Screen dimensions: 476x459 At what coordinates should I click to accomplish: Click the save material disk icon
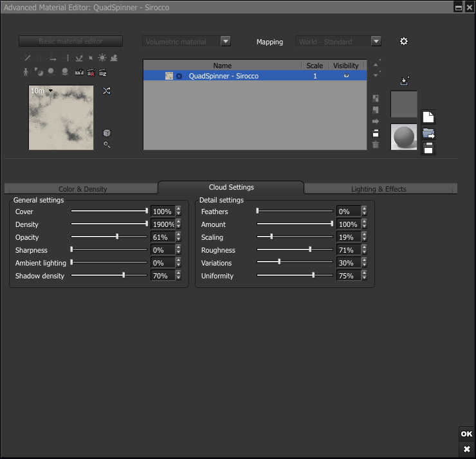point(428,148)
